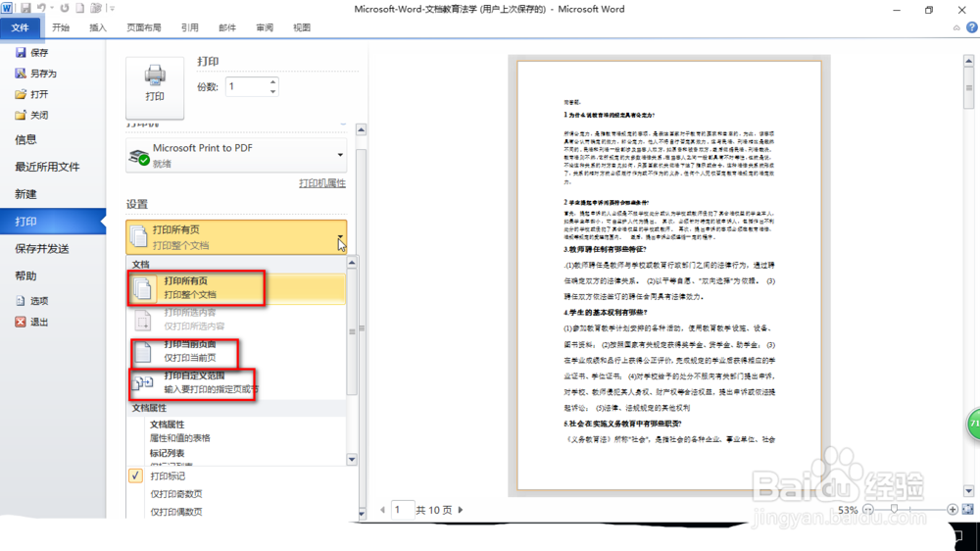Click the zoom slider handle

894,510
